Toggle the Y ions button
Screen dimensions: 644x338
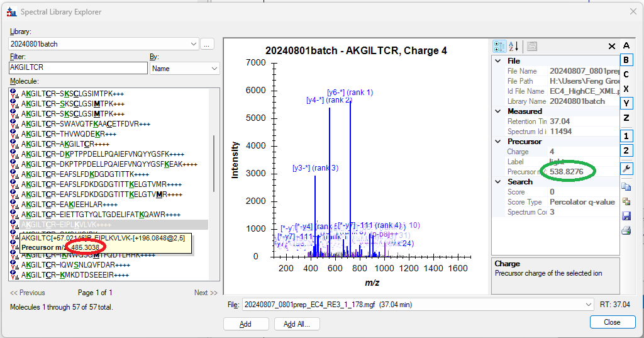(626, 103)
